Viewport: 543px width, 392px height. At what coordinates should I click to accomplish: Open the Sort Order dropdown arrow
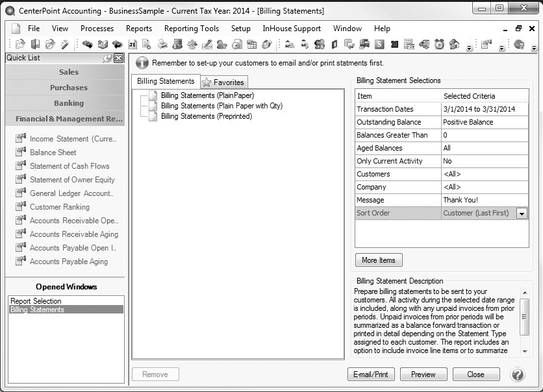pyautogui.click(x=522, y=214)
